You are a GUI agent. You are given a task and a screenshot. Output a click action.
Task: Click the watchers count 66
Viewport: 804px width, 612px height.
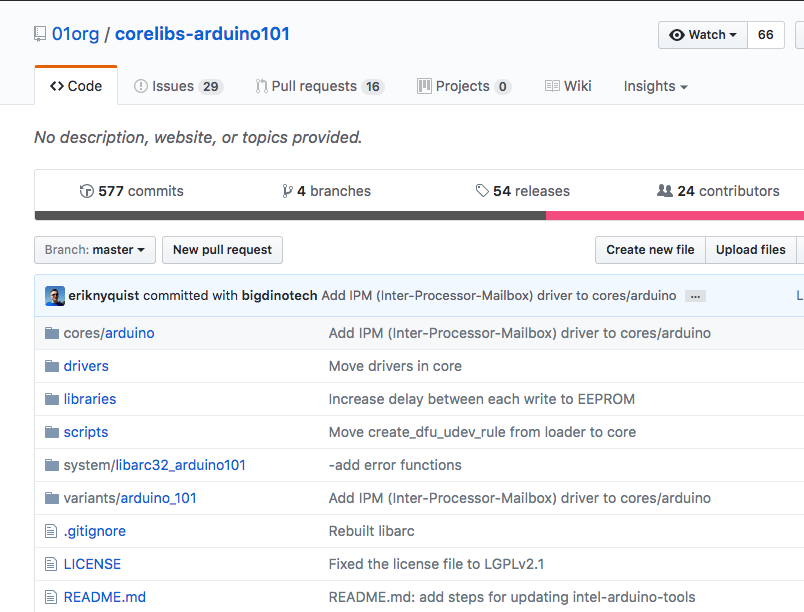point(765,35)
